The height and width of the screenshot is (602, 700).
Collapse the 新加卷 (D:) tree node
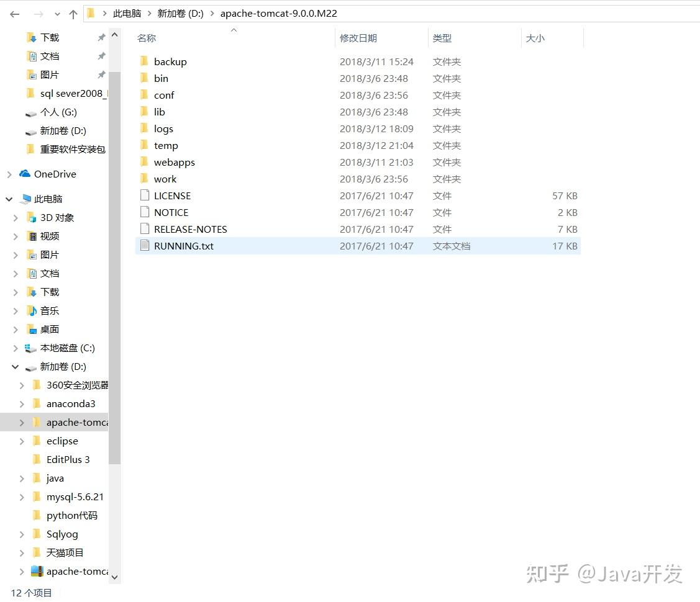[14, 367]
